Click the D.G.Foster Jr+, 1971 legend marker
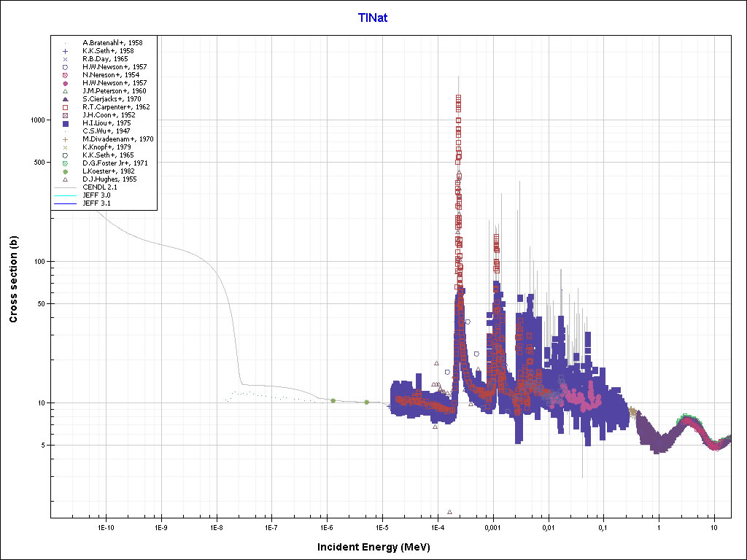This screenshot has width=747, height=560. [x=66, y=163]
